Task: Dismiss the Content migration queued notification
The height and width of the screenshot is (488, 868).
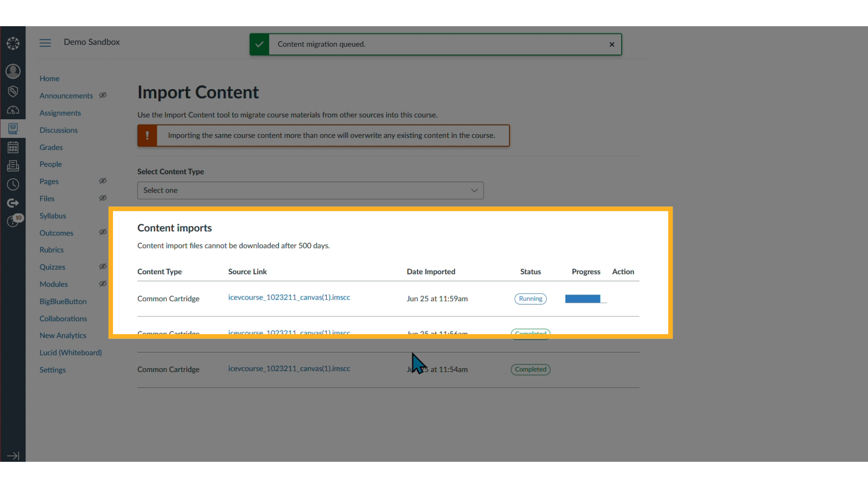Action: (x=612, y=44)
